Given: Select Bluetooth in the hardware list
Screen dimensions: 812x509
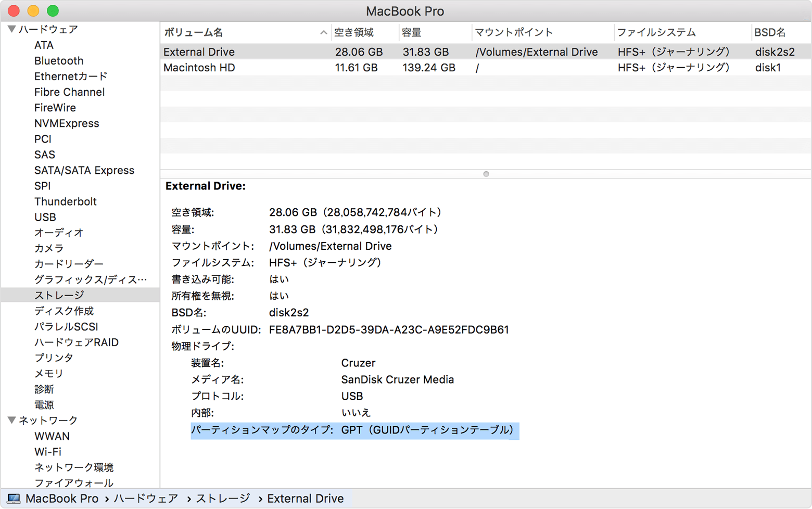Looking at the screenshot, I should [58, 61].
